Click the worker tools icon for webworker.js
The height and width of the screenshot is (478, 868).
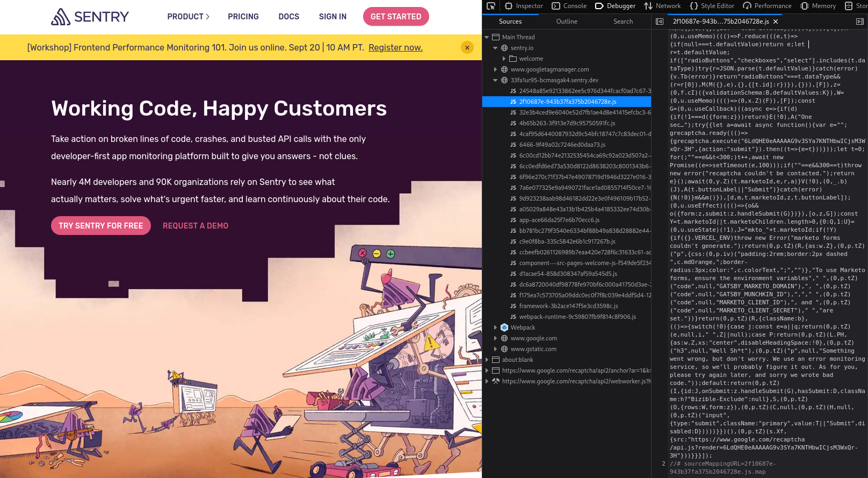(x=496, y=381)
